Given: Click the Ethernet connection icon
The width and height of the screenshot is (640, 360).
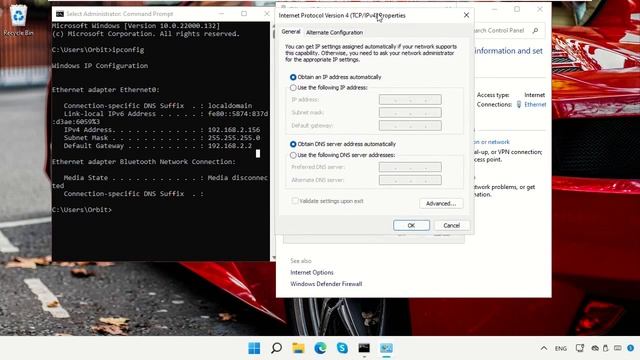Looking at the screenshot, I should (519, 104).
